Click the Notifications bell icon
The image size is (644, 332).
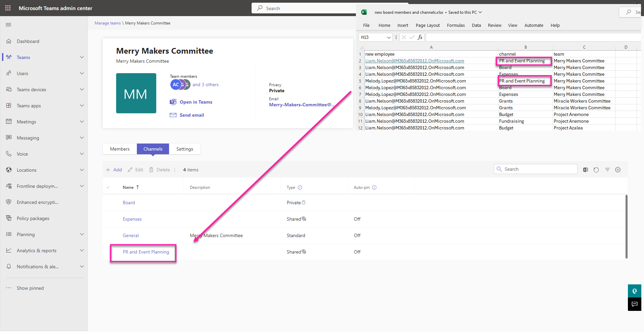9,267
